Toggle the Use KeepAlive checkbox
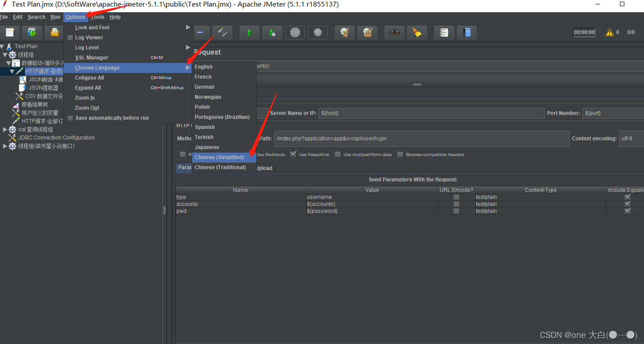Screen dimensions: 644x344 [293, 154]
